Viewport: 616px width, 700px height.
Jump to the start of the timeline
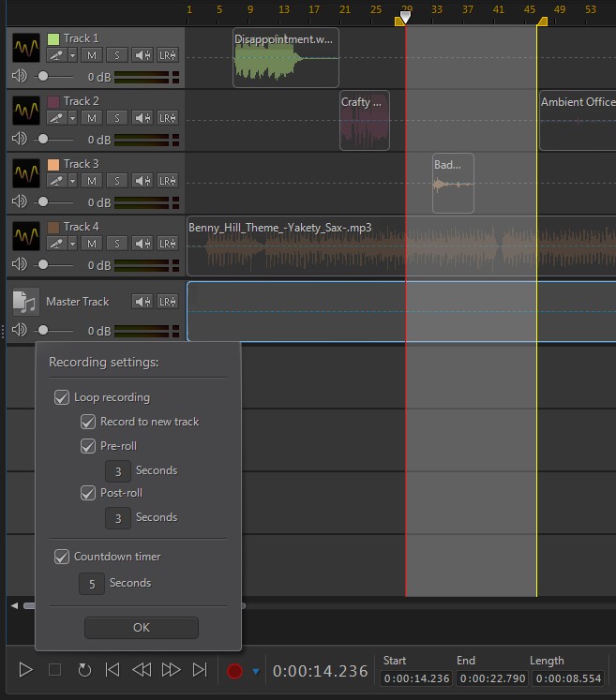coord(113,670)
